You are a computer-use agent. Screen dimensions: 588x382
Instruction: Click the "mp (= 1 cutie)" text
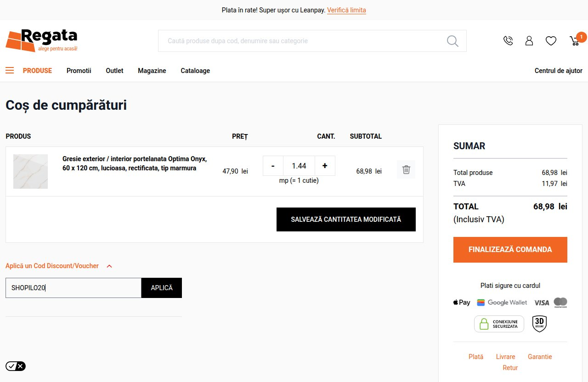tap(299, 180)
